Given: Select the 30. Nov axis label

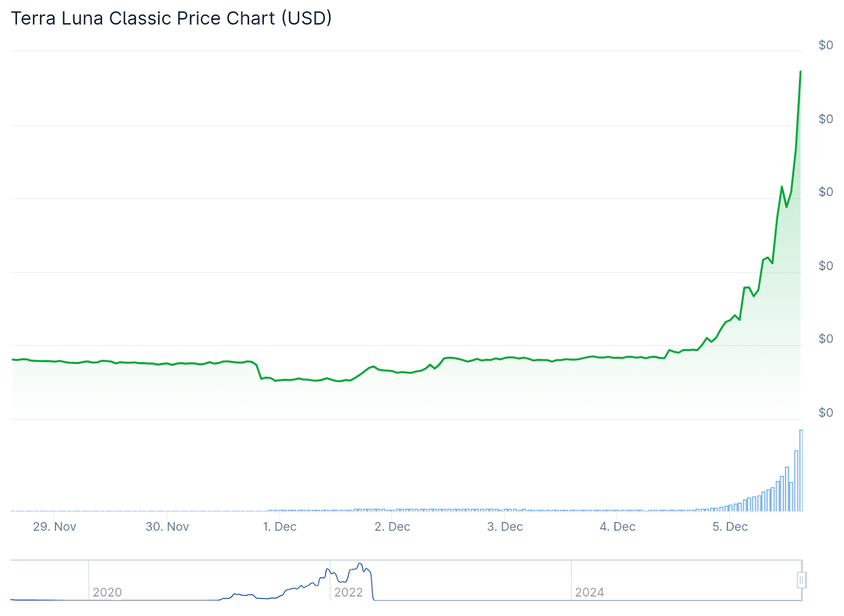Looking at the screenshot, I should pyautogui.click(x=167, y=526).
